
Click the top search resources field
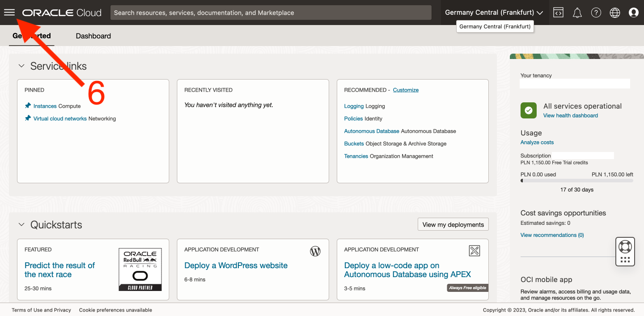[271, 13]
